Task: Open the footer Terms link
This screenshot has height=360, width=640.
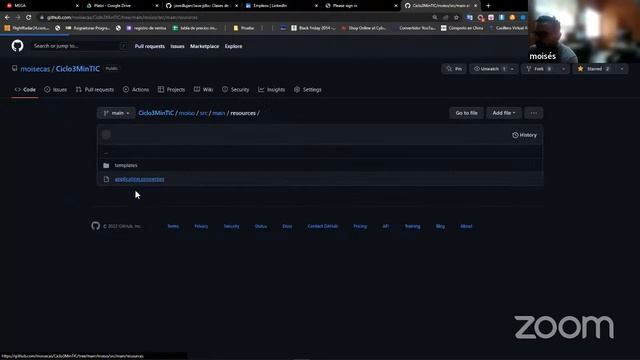Action: coord(173,226)
